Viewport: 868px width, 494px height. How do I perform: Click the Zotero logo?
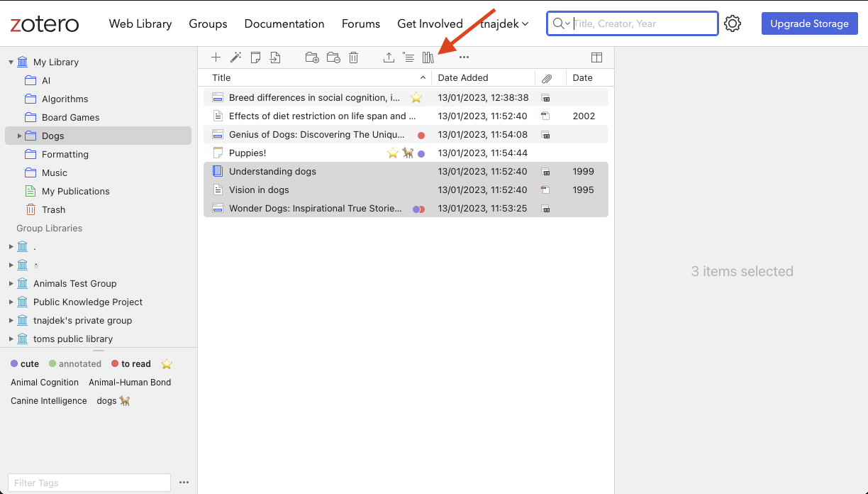pyautogui.click(x=45, y=23)
